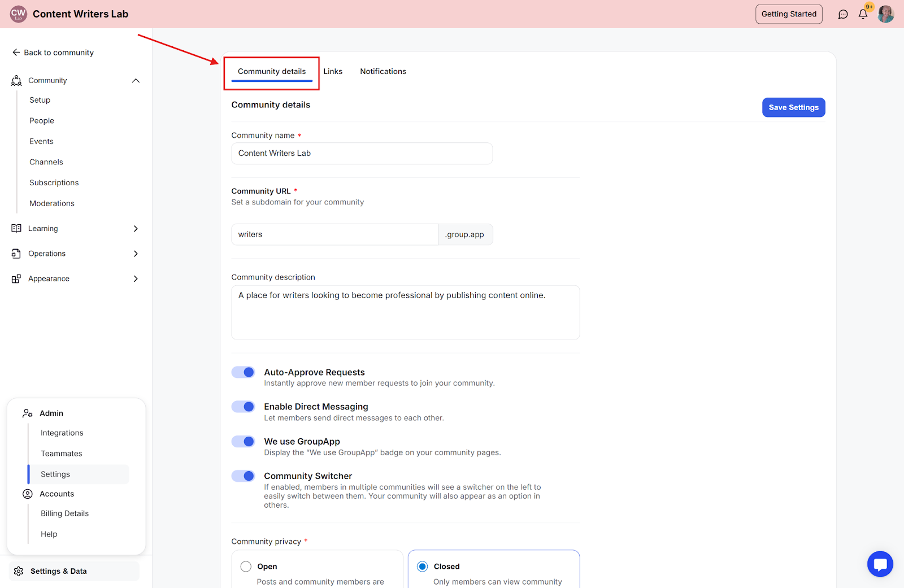Click the .group.app domain suffix
Viewport: 904px width, 588px height.
(x=465, y=234)
